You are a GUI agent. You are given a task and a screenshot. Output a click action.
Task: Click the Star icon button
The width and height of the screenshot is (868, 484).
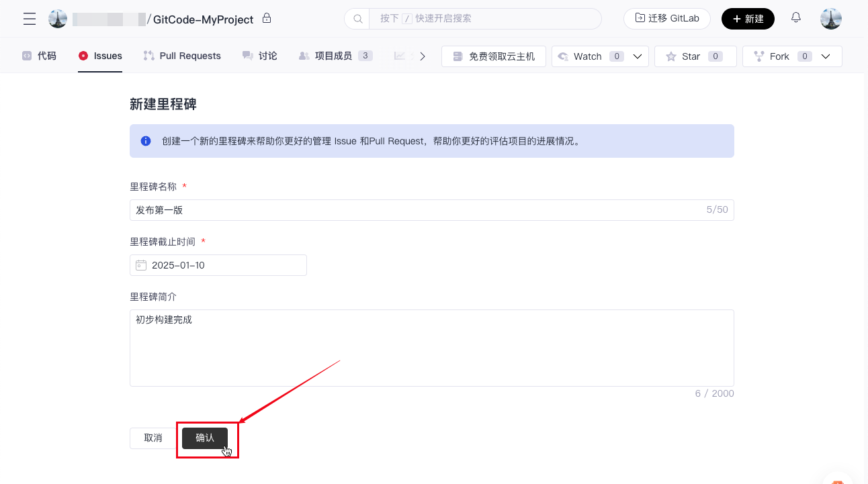[671, 56]
